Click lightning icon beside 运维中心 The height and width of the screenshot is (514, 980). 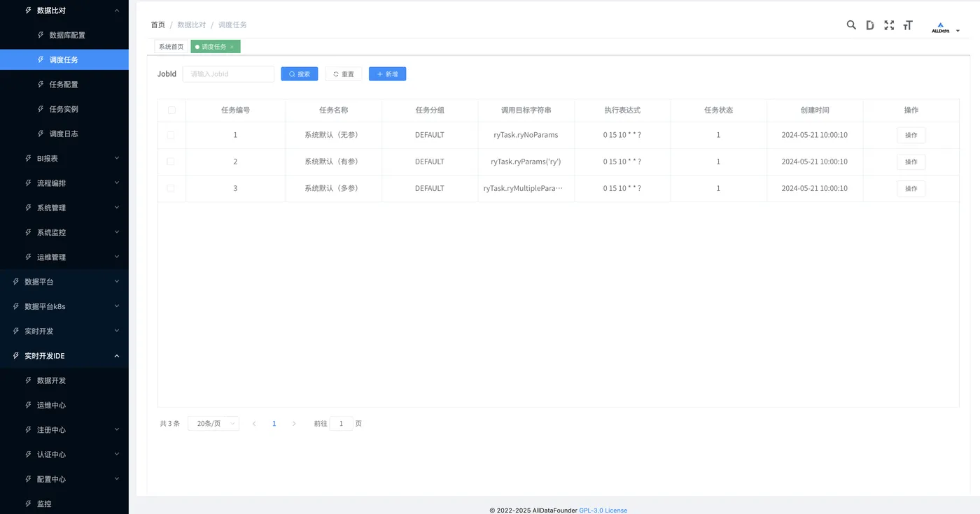tap(29, 405)
